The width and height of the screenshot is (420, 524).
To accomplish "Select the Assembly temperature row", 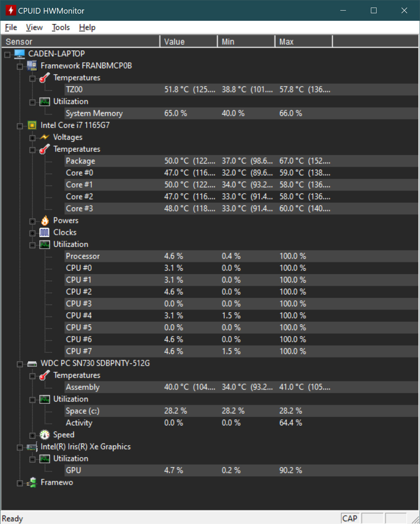I will point(241,387).
